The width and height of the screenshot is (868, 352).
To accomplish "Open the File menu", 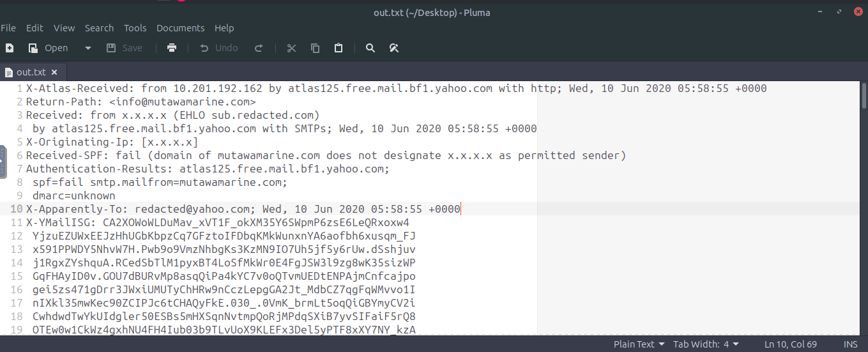I will pos(8,28).
